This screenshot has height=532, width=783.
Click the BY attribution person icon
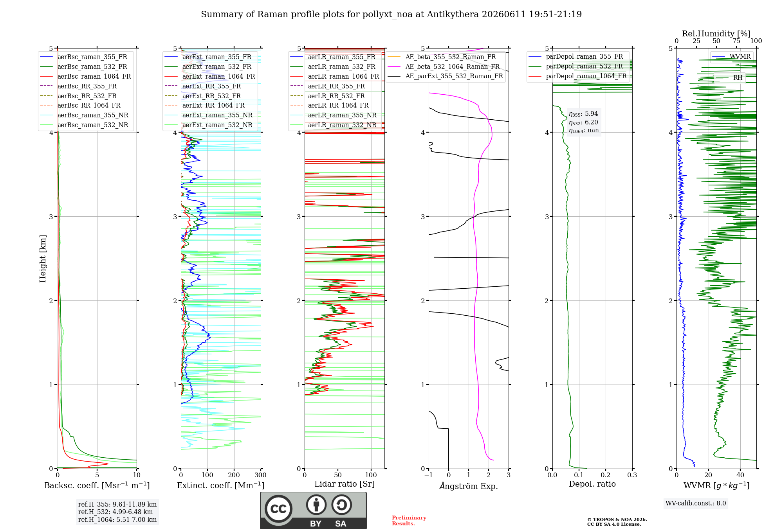[316, 505]
